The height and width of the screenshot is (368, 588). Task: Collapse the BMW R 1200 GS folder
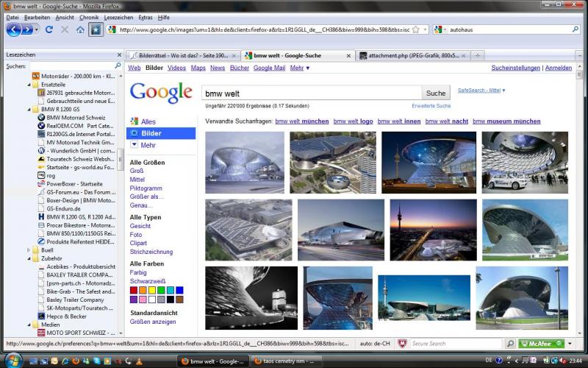point(29,109)
